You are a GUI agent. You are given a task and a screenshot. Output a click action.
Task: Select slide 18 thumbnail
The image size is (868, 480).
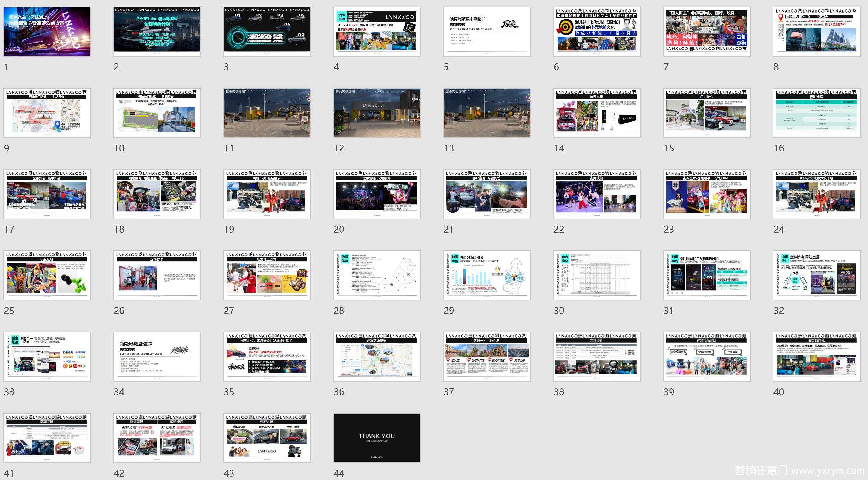(157, 194)
